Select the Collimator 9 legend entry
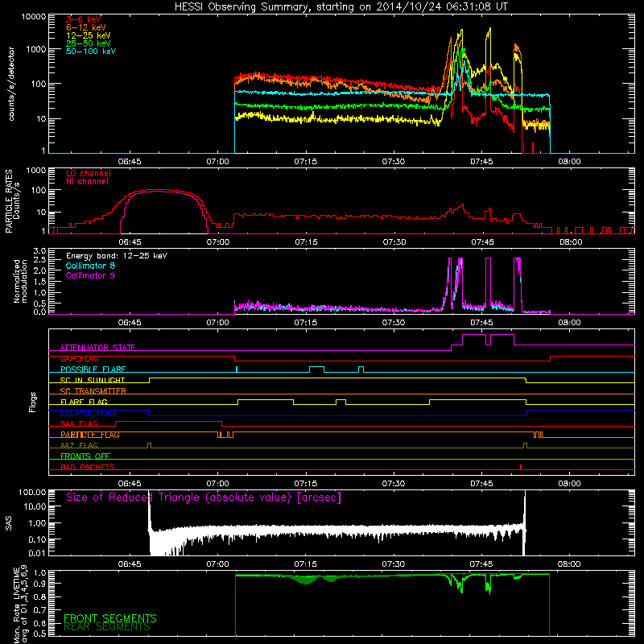Viewport: 644px width, 644px height. [x=90, y=275]
